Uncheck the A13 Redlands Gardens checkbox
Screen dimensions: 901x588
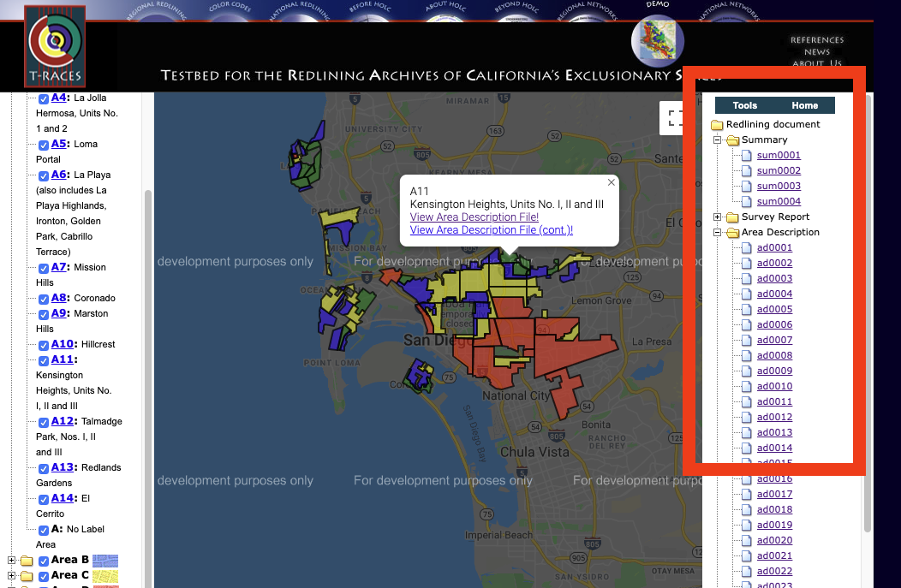pos(43,468)
